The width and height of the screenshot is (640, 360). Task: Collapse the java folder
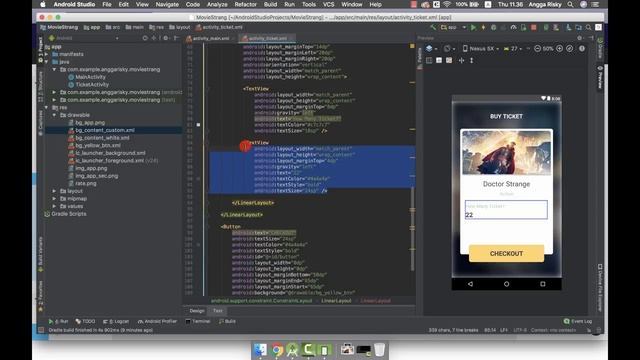pyautogui.click(x=47, y=62)
